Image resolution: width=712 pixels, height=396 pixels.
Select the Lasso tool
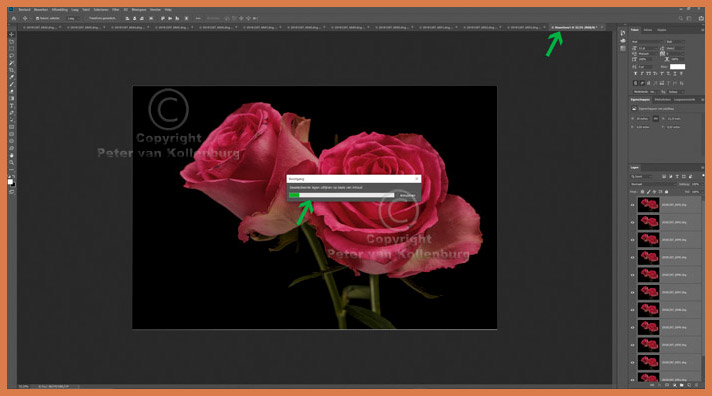pos(12,55)
